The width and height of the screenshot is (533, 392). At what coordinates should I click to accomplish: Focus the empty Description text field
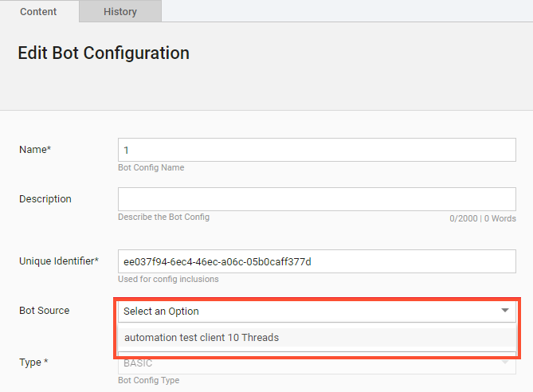click(x=317, y=199)
